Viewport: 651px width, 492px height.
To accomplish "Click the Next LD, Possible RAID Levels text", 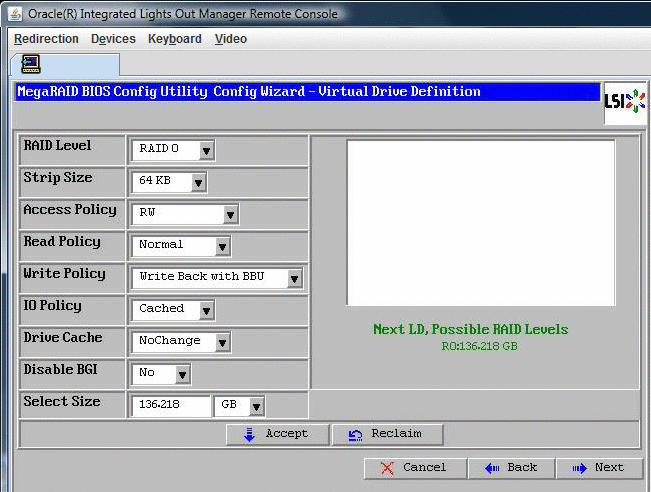I will 470,329.
